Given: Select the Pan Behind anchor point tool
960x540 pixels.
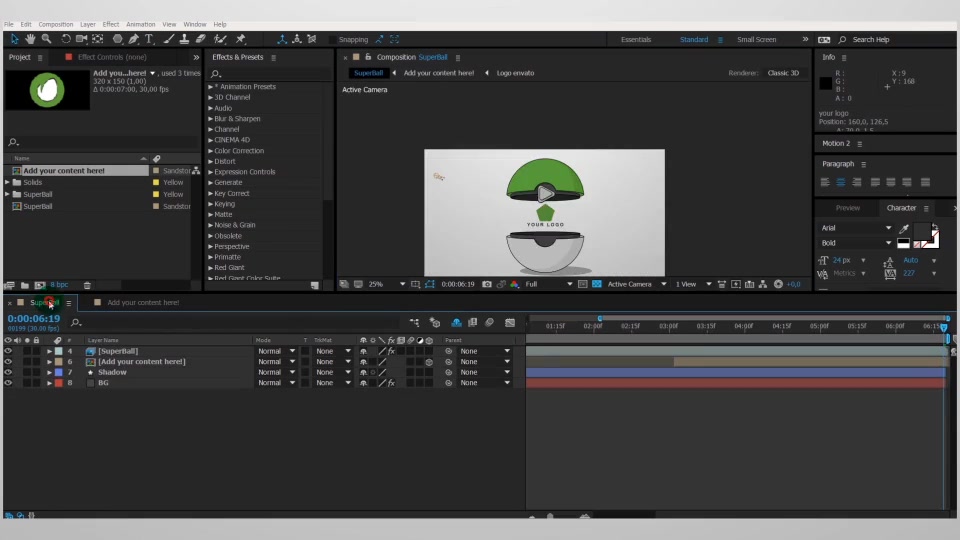Looking at the screenshot, I should click(98, 39).
